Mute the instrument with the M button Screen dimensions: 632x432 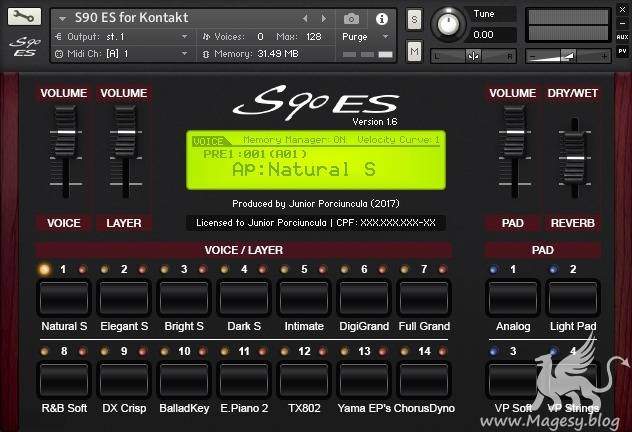pos(414,51)
